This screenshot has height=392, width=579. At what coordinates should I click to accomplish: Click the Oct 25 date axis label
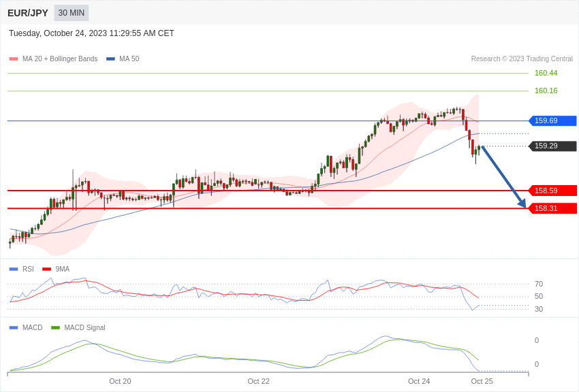(482, 381)
